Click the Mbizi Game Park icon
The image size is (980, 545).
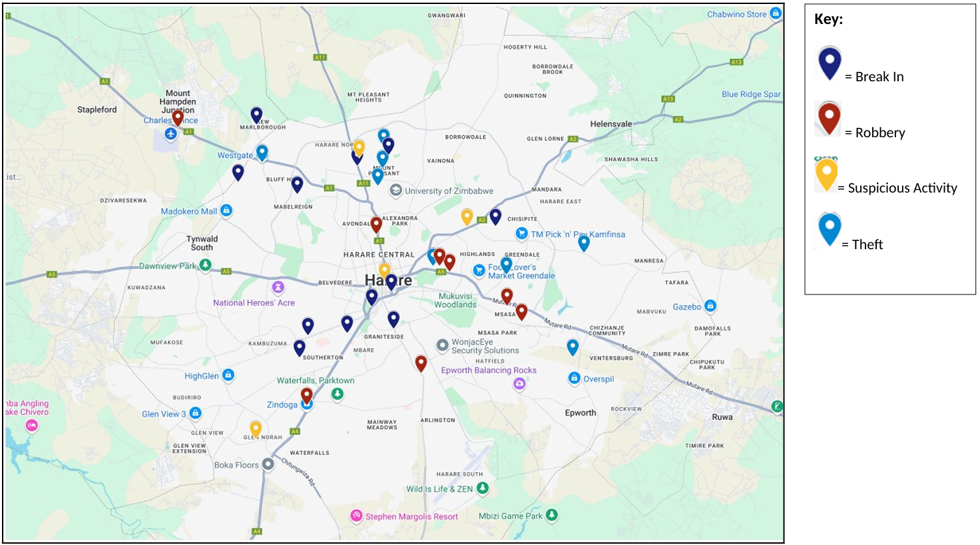click(x=551, y=515)
